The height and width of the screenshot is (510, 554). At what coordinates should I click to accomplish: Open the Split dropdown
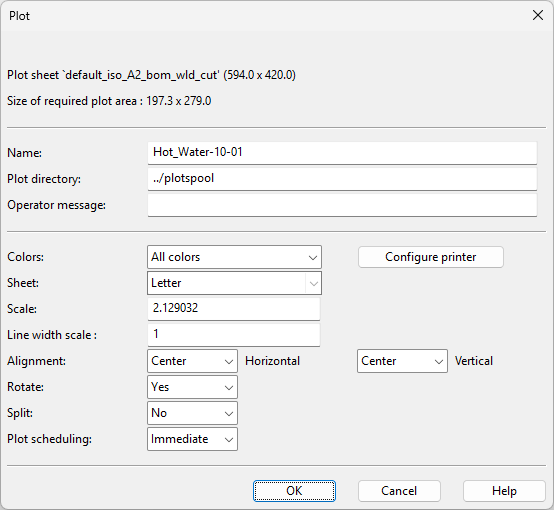coord(192,413)
